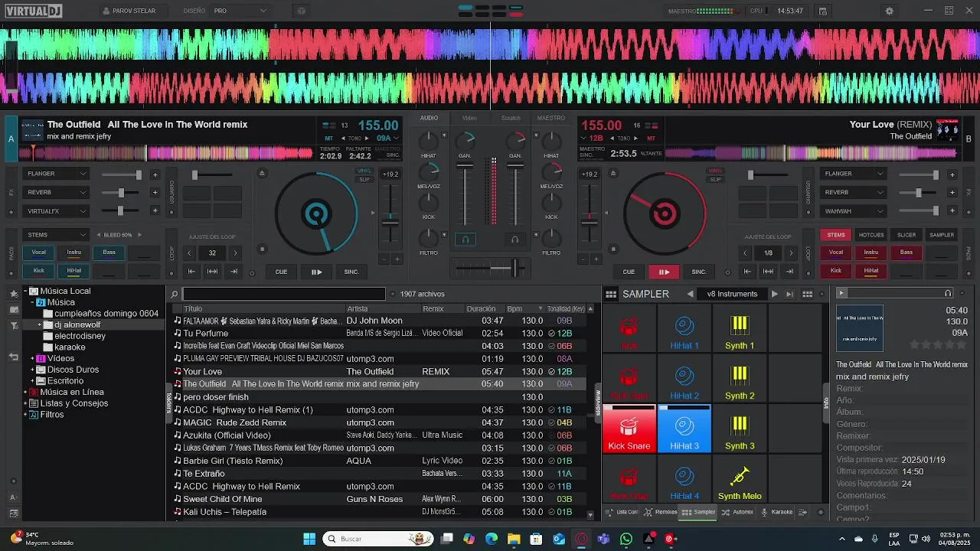Open the VIRTUALFX dropdown on deck A

click(56, 210)
